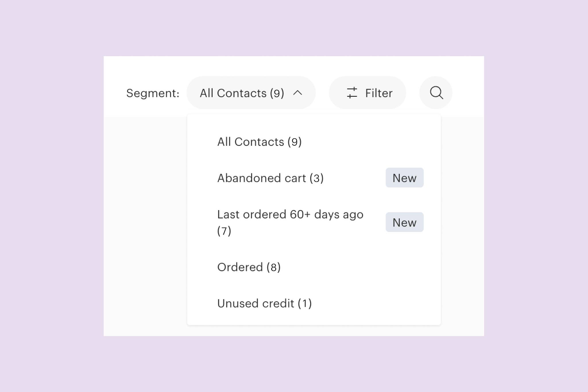
Task: Click the (7) count under Last ordered
Action: coord(224,231)
